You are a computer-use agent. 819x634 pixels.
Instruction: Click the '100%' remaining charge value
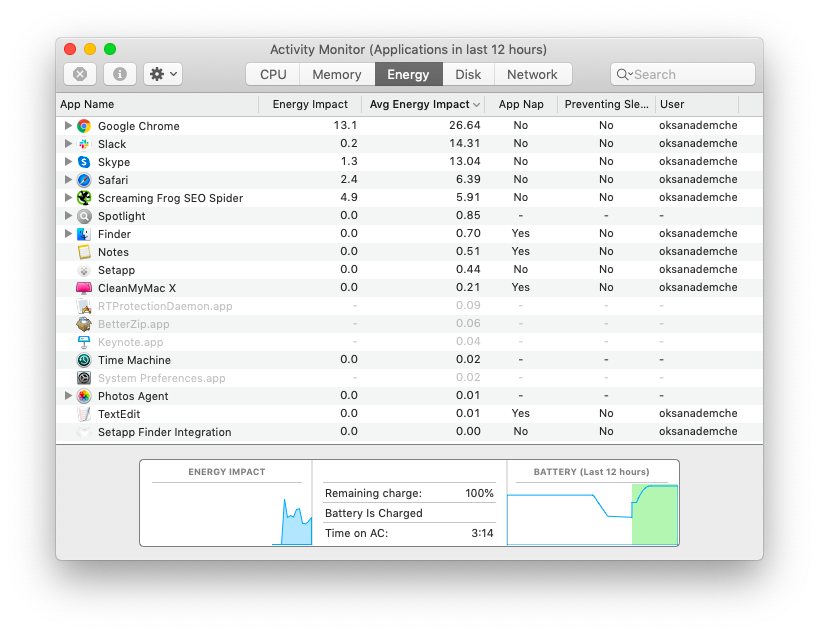tap(479, 493)
